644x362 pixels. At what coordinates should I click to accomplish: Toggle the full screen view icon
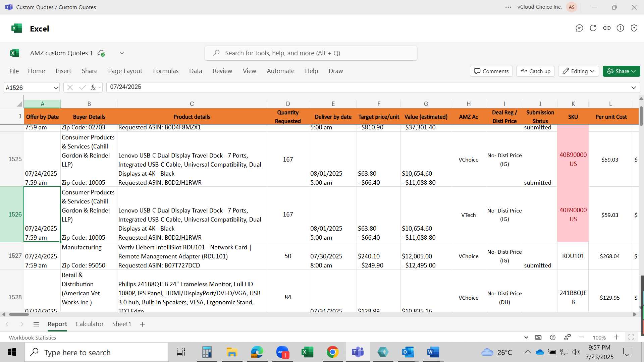631,337
